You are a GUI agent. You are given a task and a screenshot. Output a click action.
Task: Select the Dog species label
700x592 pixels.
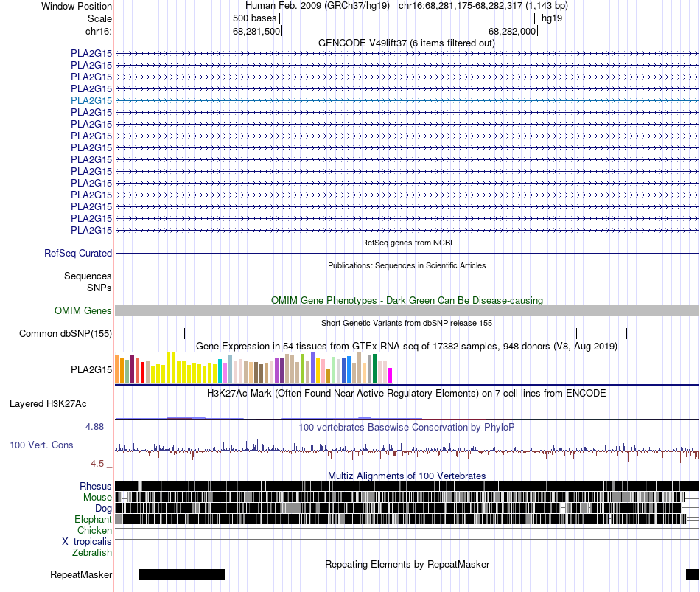(x=103, y=509)
